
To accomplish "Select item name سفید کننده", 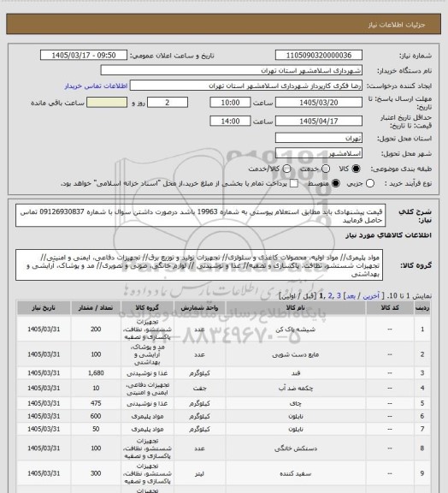I will (296, 473).
